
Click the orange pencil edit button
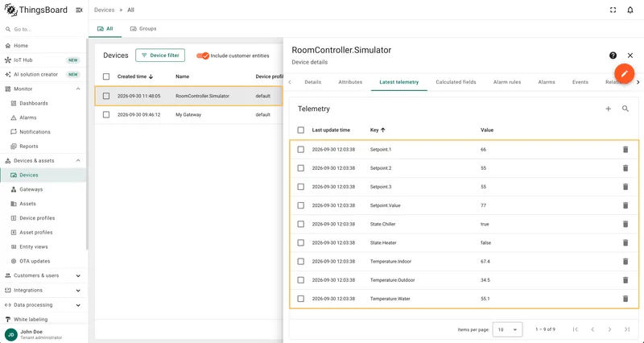(625, 74)
